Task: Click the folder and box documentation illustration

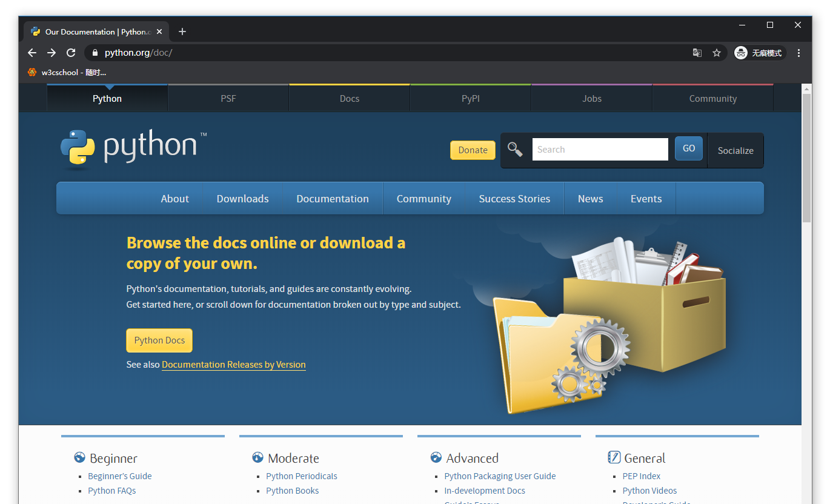Action: pos(609,326)
